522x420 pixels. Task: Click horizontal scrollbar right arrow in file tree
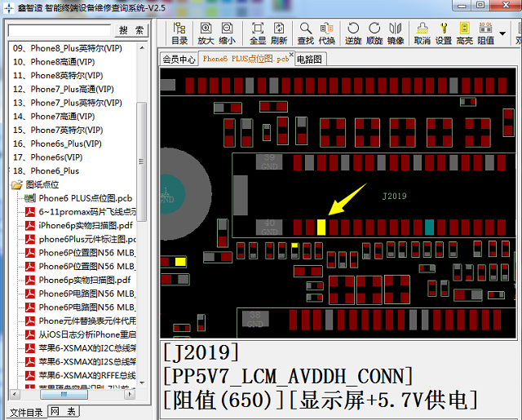130,395
